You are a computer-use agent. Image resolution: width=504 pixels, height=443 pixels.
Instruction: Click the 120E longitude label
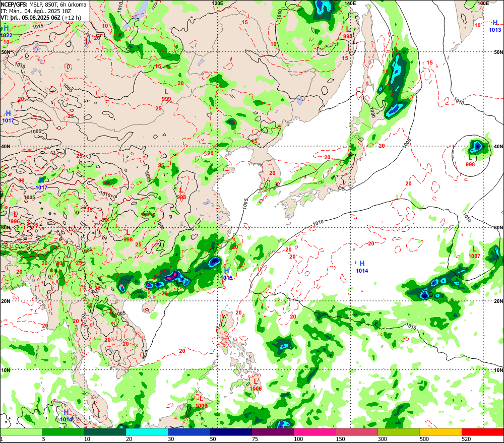[x=218, y=3]
